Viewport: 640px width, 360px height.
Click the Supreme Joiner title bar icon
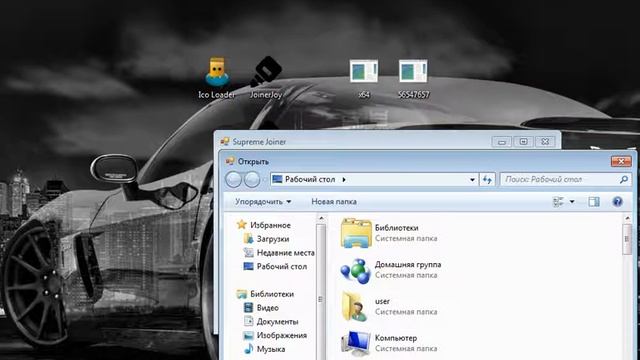(x=225, y=142)
